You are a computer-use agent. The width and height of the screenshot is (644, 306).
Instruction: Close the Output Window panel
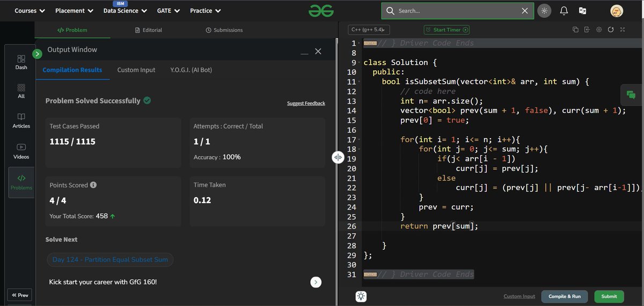click(318, 51)
